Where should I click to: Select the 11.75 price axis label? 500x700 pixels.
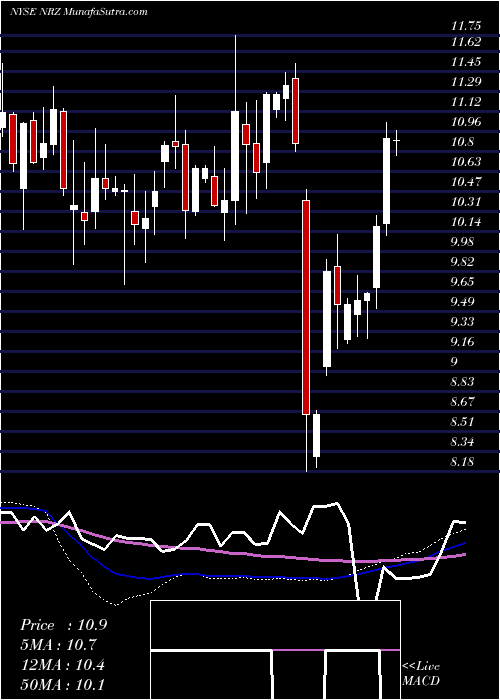(466, 26)
